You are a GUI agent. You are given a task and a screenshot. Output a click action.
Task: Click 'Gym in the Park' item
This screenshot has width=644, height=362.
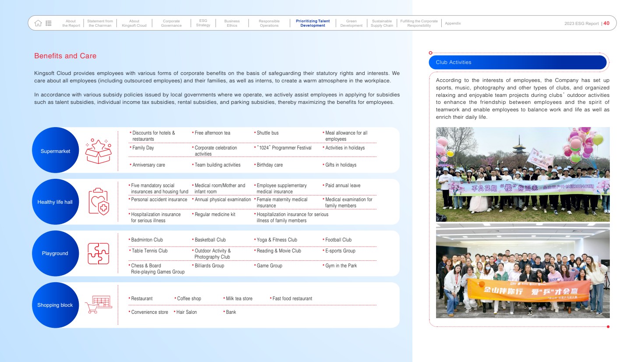(341, 266)
